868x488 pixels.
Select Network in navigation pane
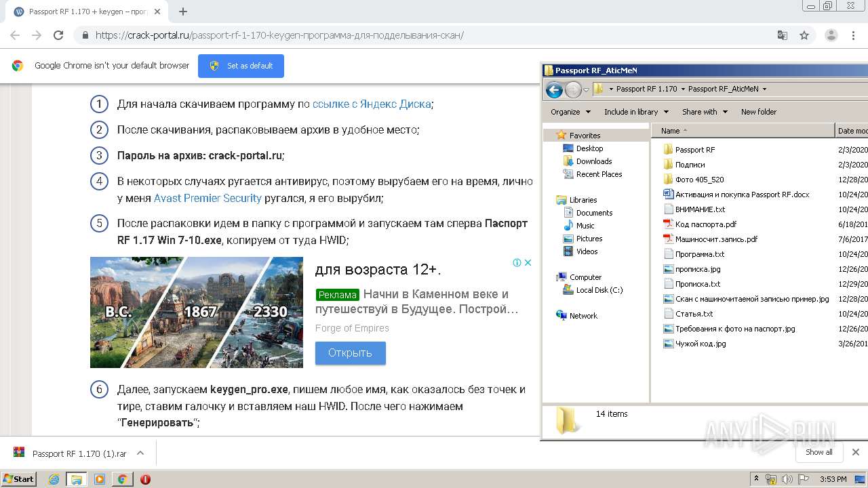click(577, 316)
